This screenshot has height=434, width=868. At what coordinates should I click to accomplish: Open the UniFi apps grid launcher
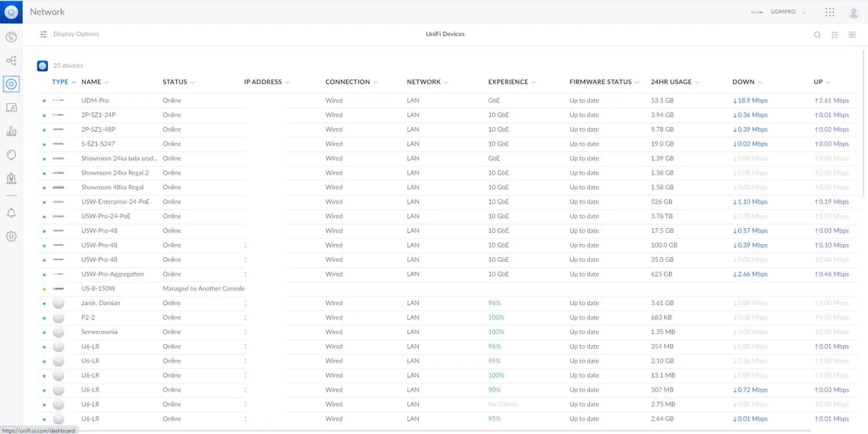pyautogui.click(x=830, y=12)
